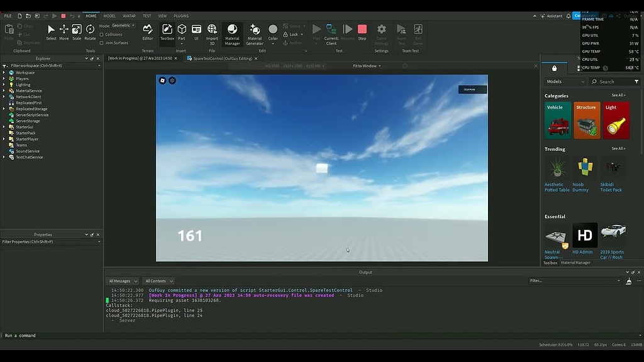644x362 pixels.
Task: Click the Open folder icon in top bar
Action: pos(28,16)
